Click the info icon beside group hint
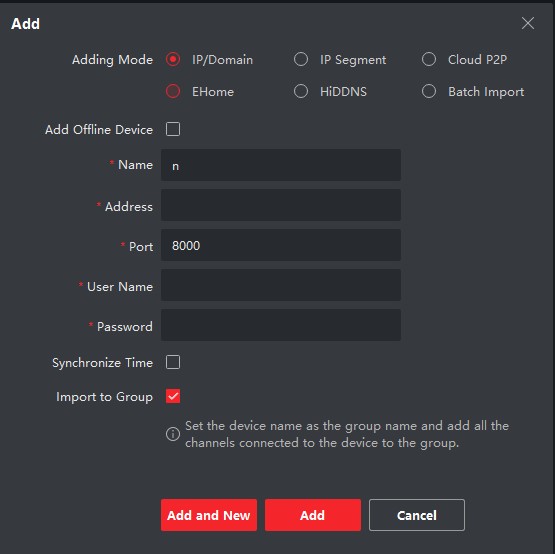Image resolution: width=555 pixels, height=554 pixels. coord(173,434)
